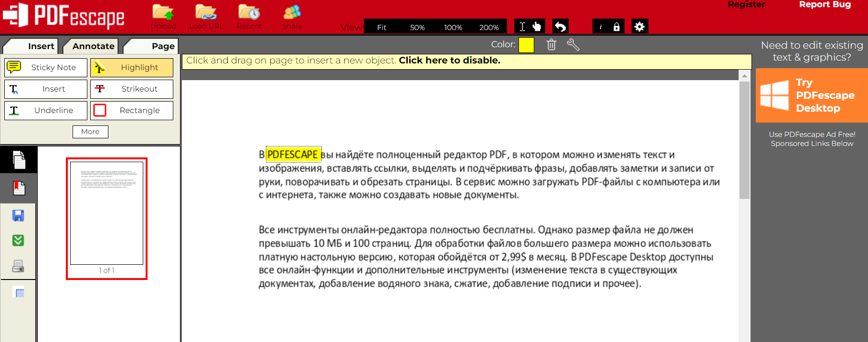The width and height of the screenshot is (868, 342).
Task: Set view zoom to 100%
Action: point(453,27)
